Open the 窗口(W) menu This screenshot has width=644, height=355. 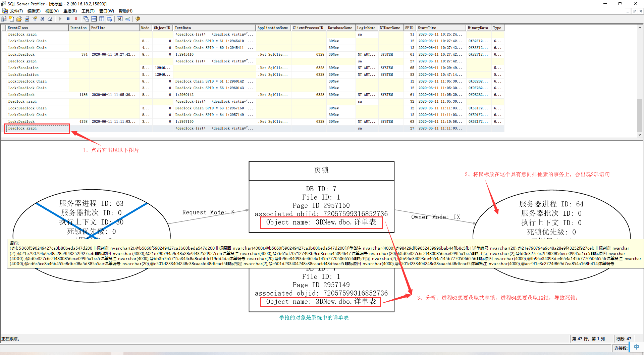tap(106, 11)
